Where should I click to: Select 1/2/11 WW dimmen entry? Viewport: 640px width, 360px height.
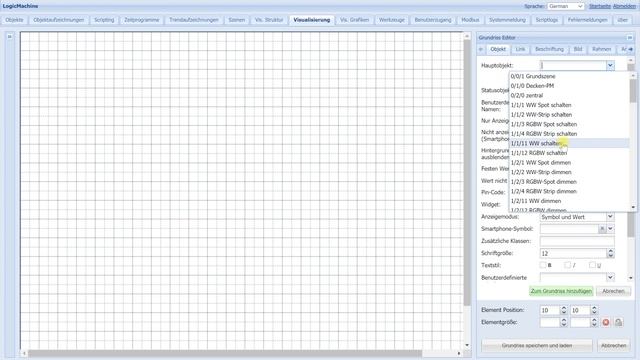(x=569, y=201)
